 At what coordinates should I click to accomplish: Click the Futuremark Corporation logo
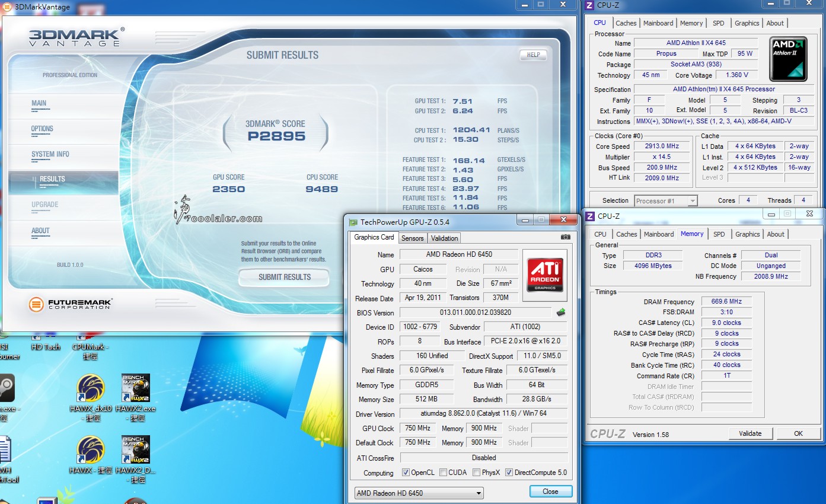[70, 304]
